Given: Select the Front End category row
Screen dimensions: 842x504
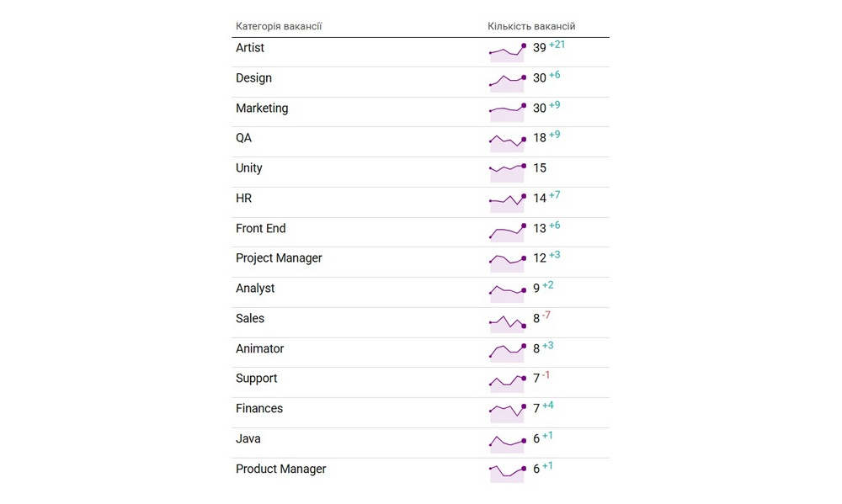Looking at the screenshot, I should pos(420,232).
